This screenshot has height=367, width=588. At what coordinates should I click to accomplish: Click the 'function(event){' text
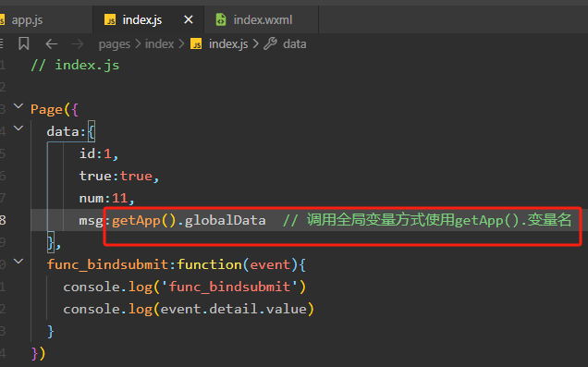[x=241, y=264]
